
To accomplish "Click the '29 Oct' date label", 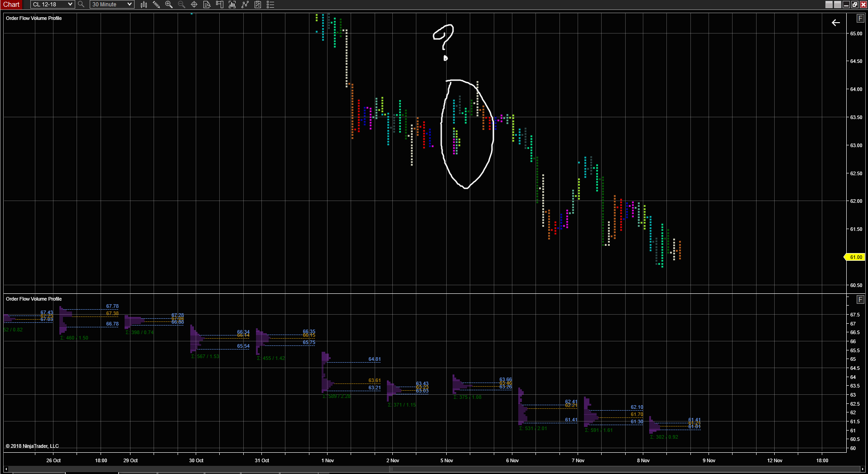I will point(130,460).
